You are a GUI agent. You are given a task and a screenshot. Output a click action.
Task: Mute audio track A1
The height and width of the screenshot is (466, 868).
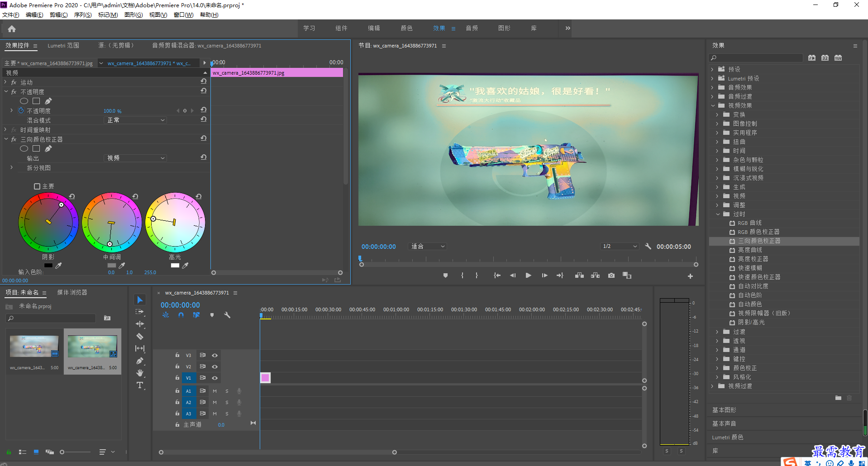point(215,391)
